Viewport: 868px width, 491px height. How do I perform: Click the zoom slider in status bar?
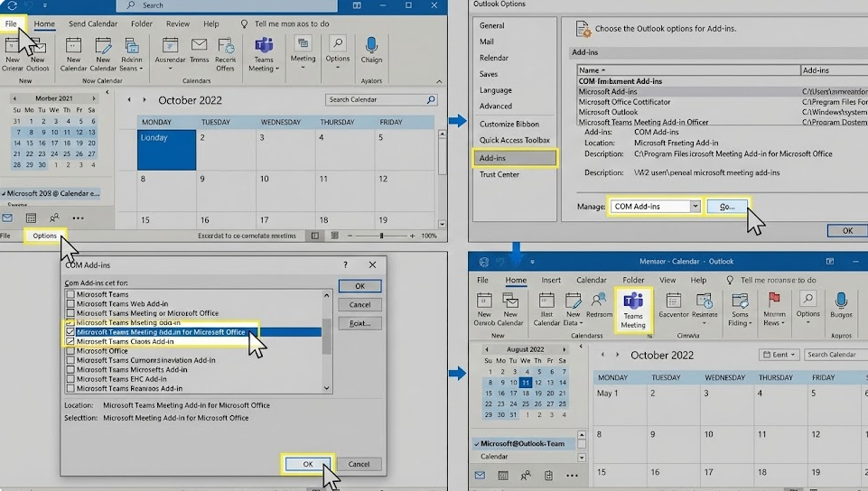click(381, 236)
